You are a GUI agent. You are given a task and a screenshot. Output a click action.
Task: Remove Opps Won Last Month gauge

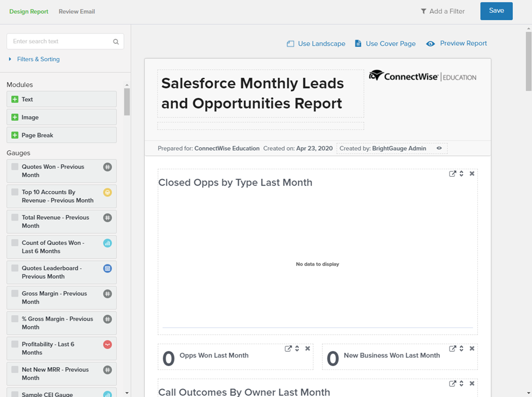click(x=307, y=349)
